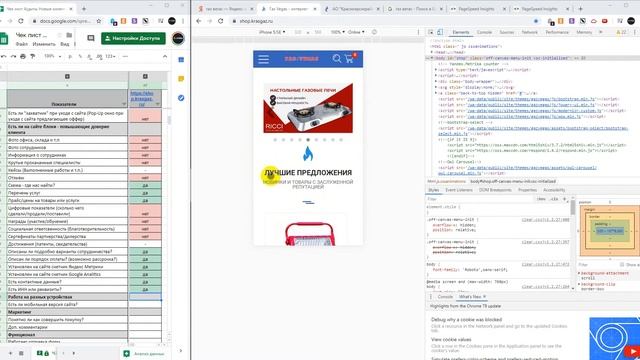Viewport: 640px width, 360px height.
Task: Open the Вид menu in Google Sheets
Action: pyautogui.click(x=64, y=44)
